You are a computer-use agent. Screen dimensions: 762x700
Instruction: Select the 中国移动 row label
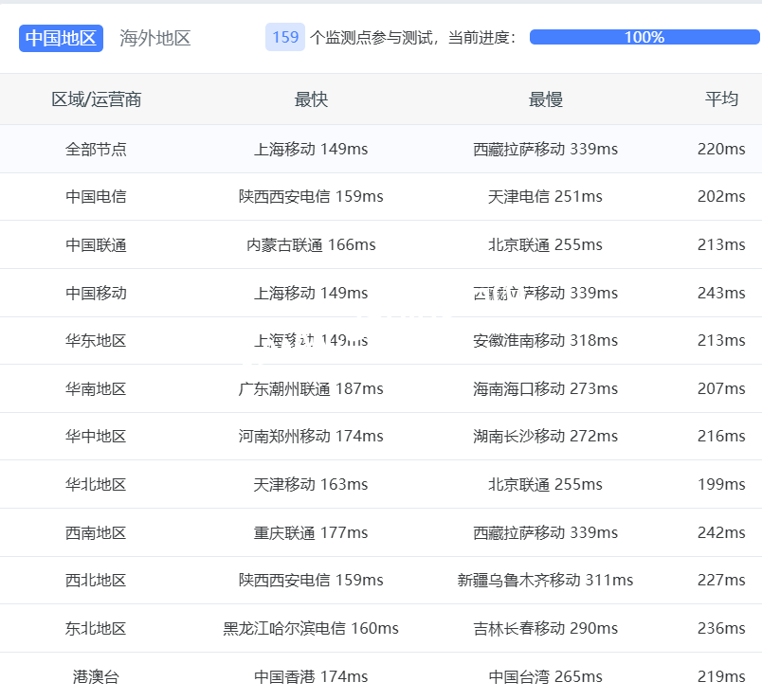point(96,294)
